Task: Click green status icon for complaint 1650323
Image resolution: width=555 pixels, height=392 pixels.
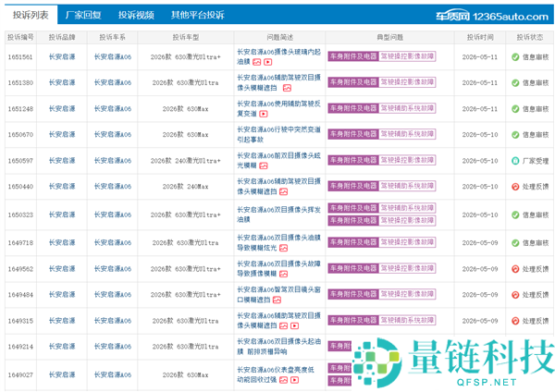Action: point(515,215)
